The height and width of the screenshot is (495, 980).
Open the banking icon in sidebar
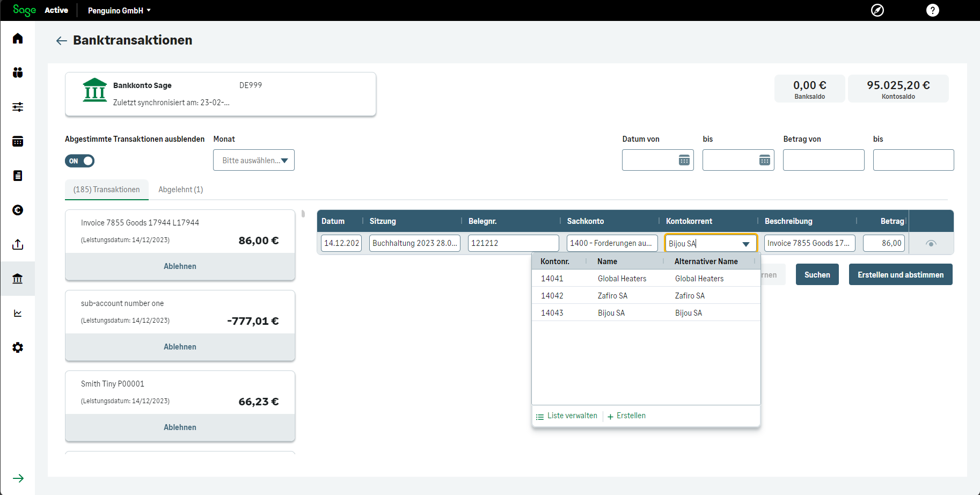tap(18, 279)
